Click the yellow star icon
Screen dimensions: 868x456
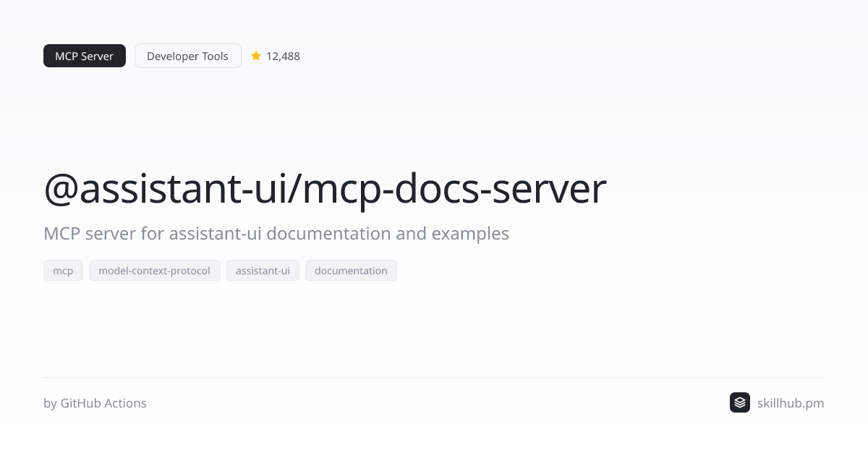tap(256, 56)
